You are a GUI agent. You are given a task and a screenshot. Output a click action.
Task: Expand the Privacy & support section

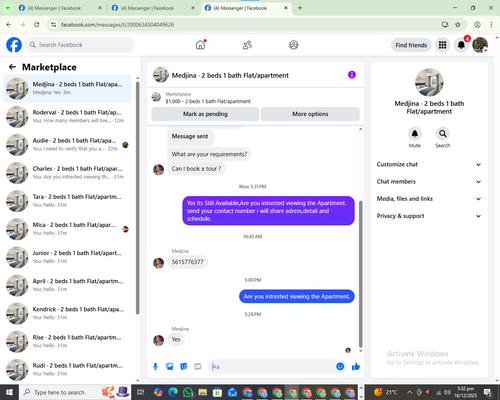click(429, 216)
